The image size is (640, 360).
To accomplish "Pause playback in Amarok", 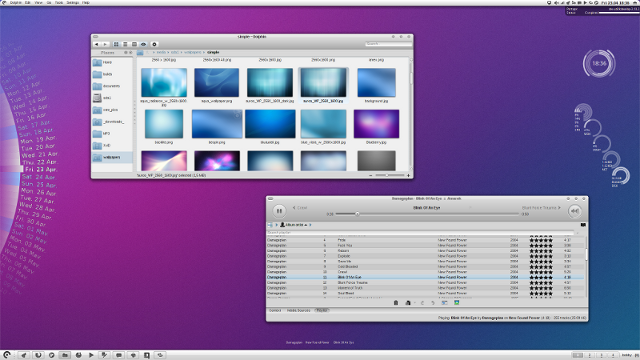I will coord(279,211).
